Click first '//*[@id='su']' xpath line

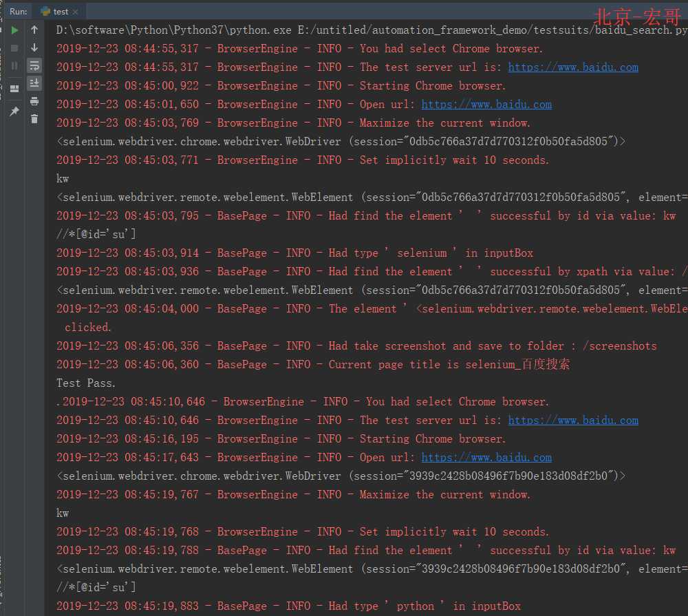[x=96, y=235]
